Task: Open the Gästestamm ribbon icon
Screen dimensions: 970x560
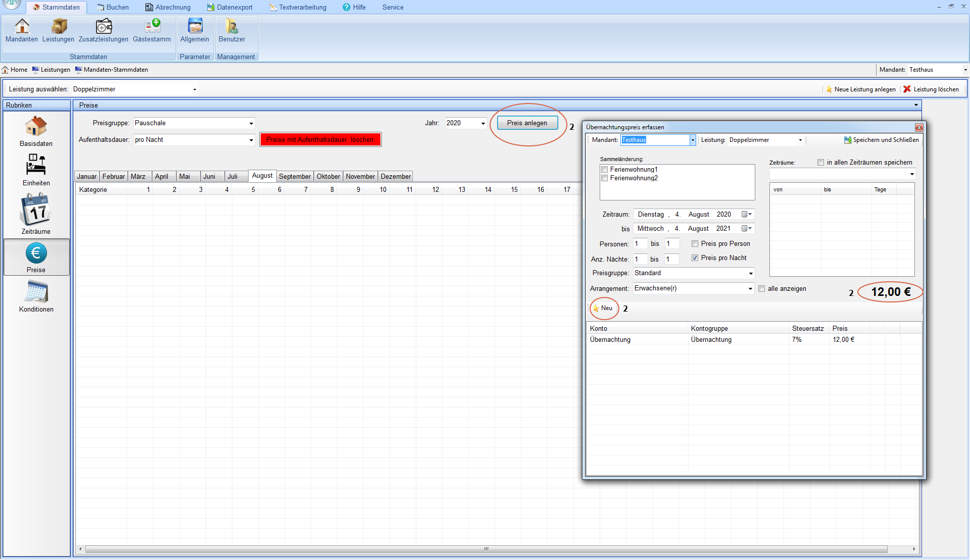Action: click(152, 30)
